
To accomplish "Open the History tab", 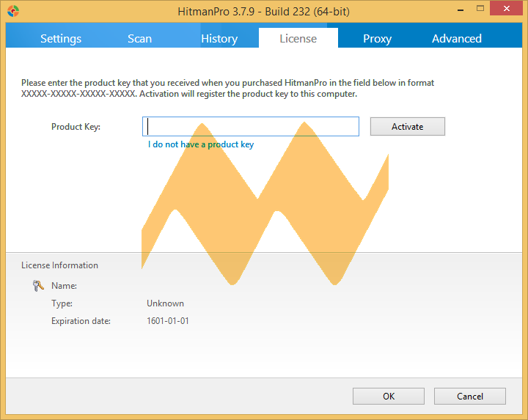I will click(219, 39).
